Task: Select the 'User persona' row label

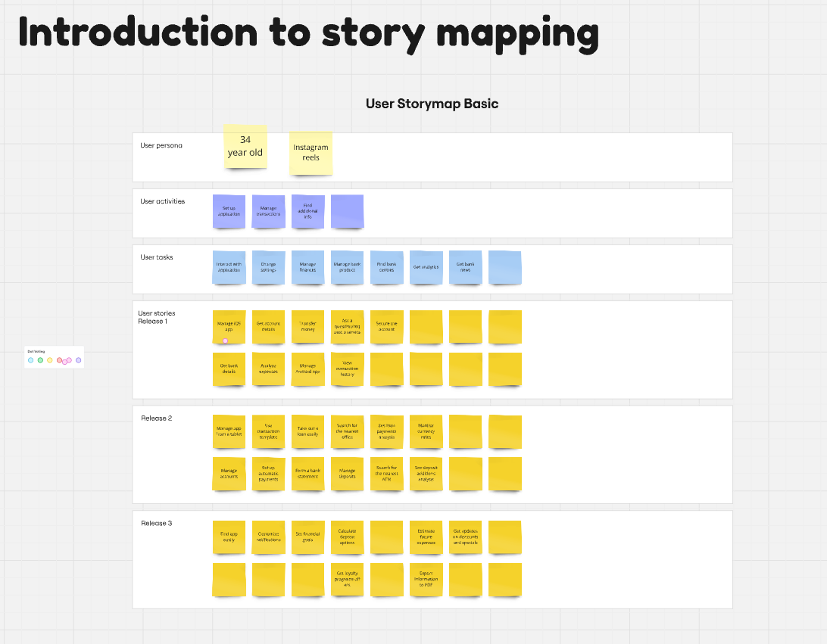Action: [161, 145]
